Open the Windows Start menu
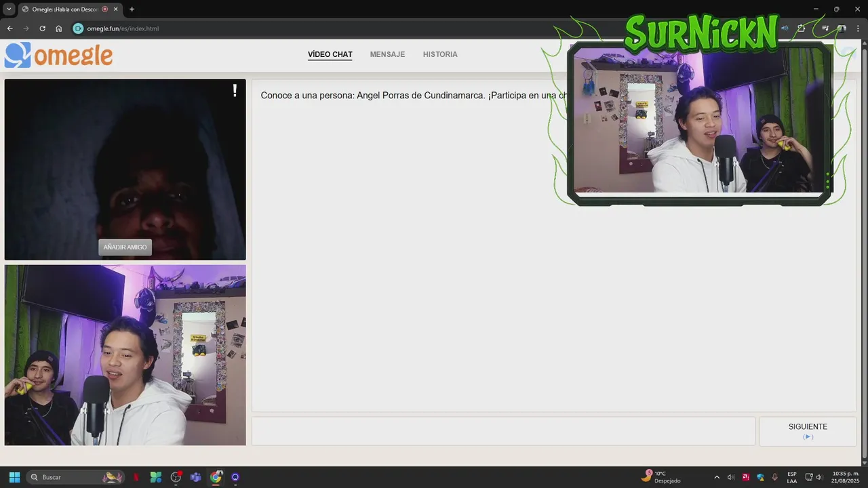Image resolution: width=868 pixels, height=488 pixels. [x=14, y=477]
